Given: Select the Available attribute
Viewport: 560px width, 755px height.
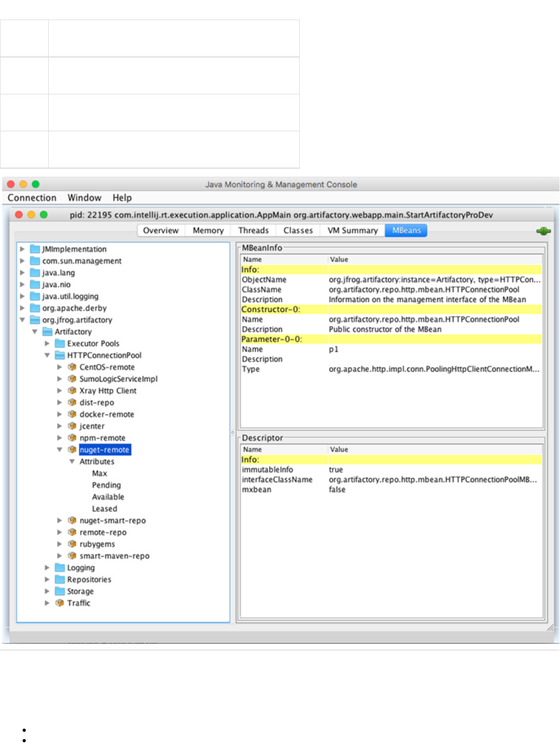Looking at the screenshot, I should tap(108, 497).
